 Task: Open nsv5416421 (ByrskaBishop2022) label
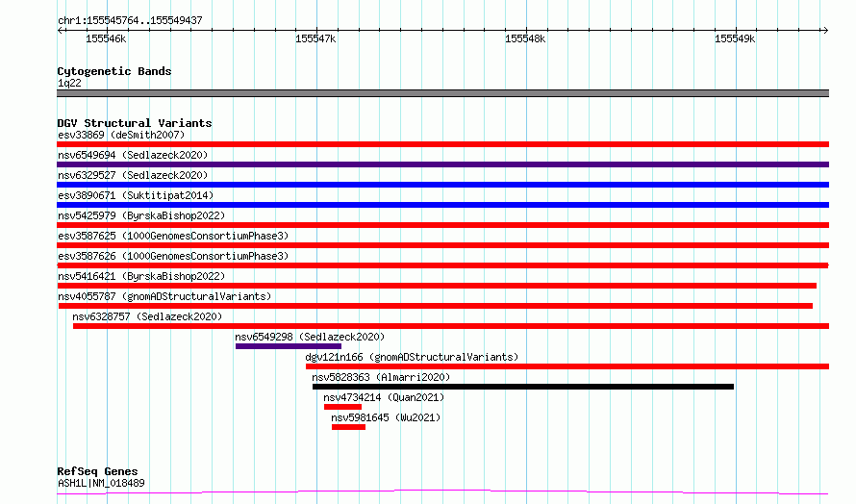tap(141, 276)
